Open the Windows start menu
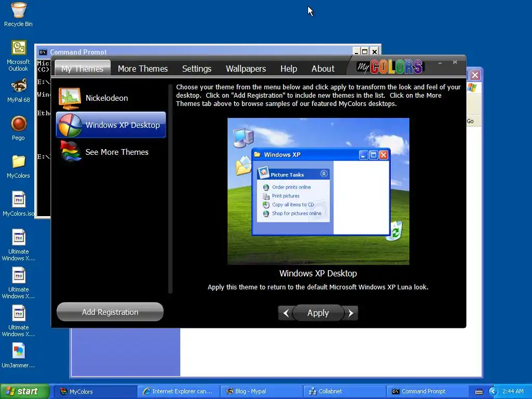The height and width of the screenshot is (399, 532). click(24, 392)
